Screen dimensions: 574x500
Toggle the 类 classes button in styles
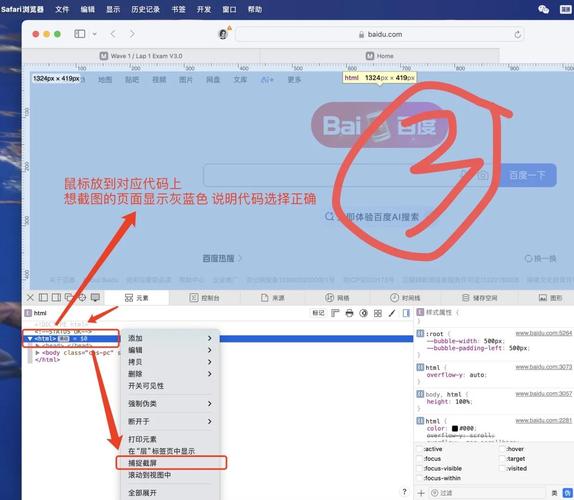(x=555, y=493)
